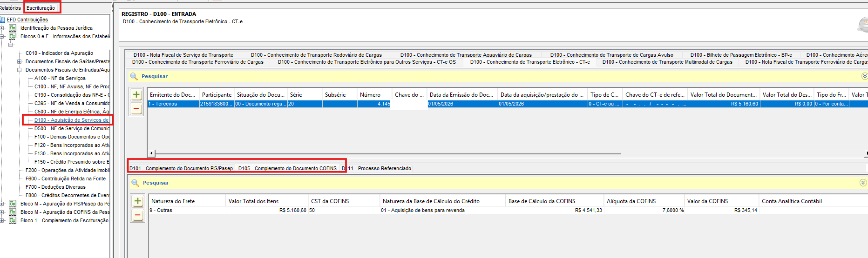Select the 1 - Terceiros document row

508,104
